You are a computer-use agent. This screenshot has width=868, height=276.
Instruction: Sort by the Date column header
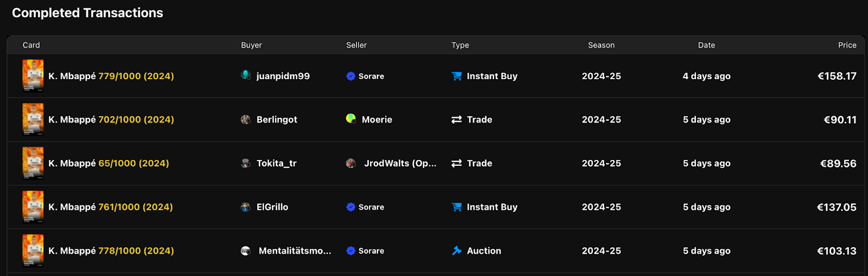(706, 45)
